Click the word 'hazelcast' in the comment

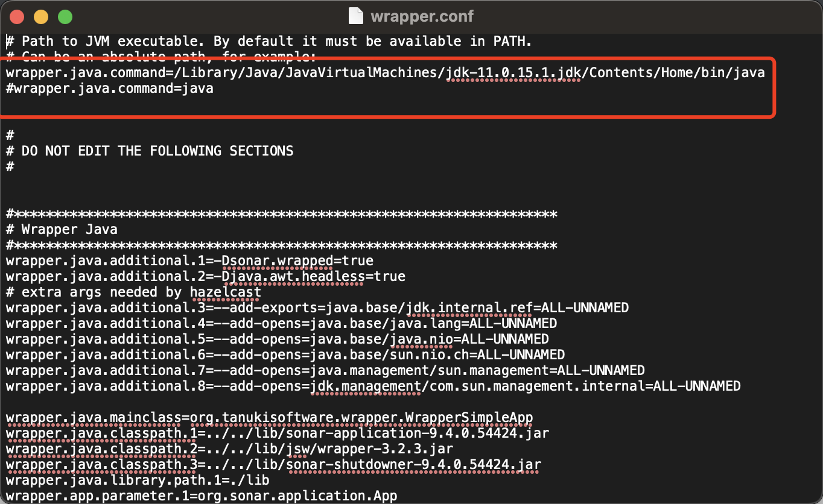pos(225,292)
